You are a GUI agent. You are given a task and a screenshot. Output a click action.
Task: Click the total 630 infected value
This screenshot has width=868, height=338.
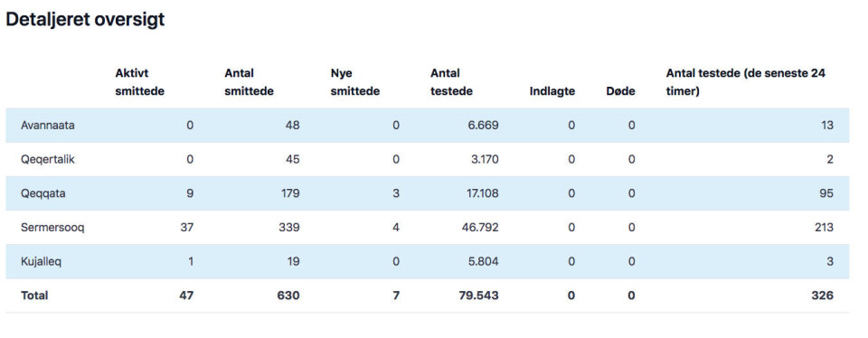288,296
